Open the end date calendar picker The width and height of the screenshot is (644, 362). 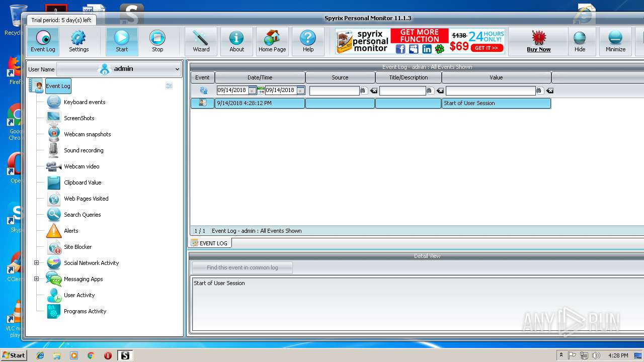pyautogui.click(x=300, y=90)
